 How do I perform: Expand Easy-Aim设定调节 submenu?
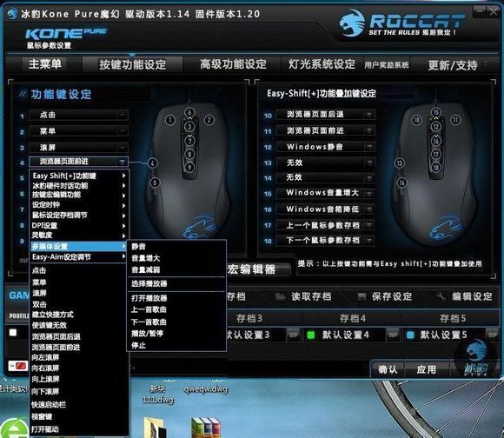[x=79, y=257]
